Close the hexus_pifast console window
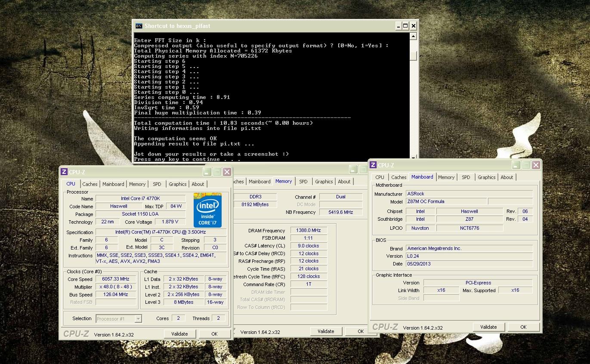 click(x=413, y=26)
